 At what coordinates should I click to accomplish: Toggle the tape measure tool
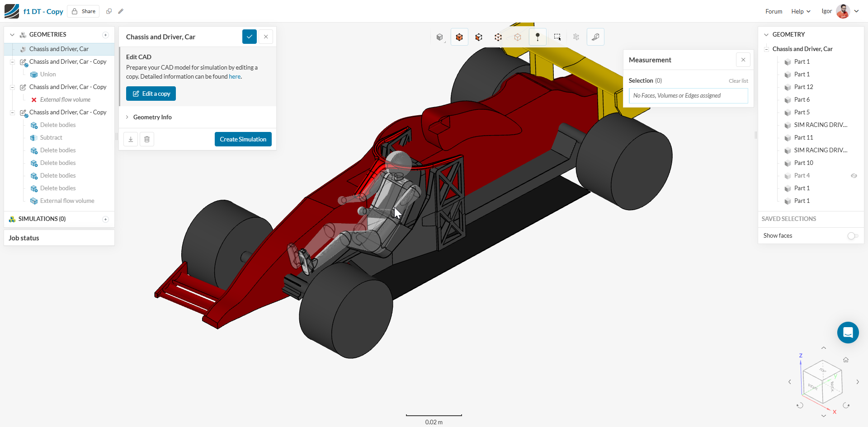(x=595, y=37)
